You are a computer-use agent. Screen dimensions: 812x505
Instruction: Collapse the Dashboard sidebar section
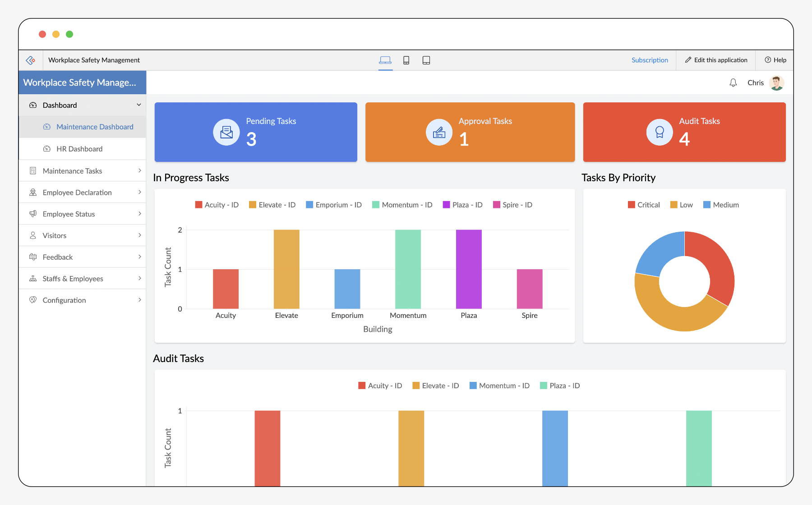[x=138, y=105]
